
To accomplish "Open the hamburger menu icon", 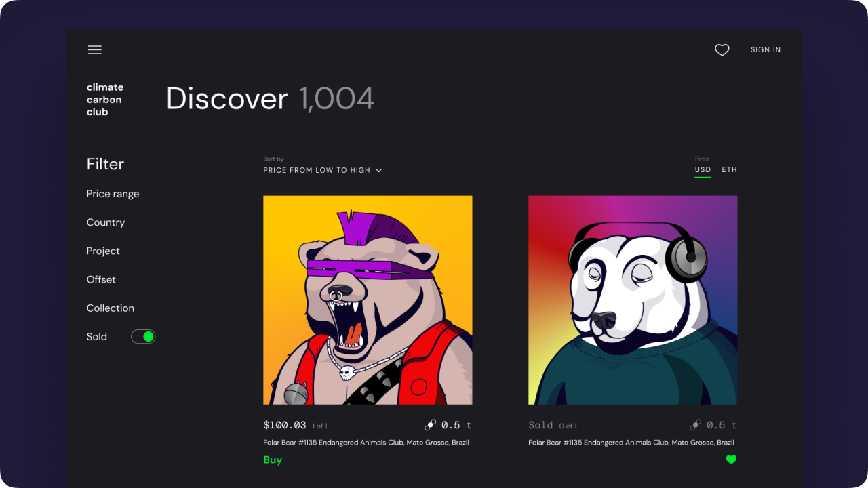I will [x=95, y=50].
